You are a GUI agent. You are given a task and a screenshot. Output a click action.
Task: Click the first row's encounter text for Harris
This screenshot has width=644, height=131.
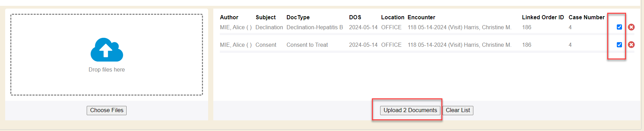tap(460, 27)
